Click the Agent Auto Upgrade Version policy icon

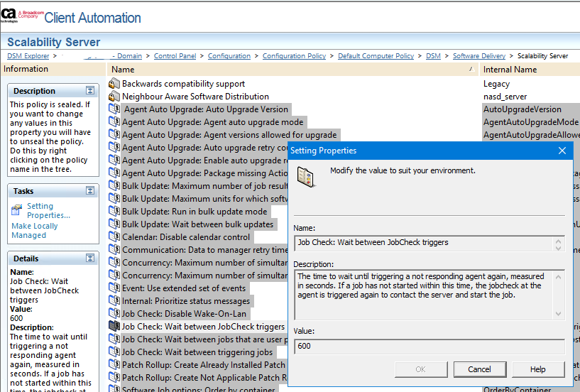[x=114, y=109]
